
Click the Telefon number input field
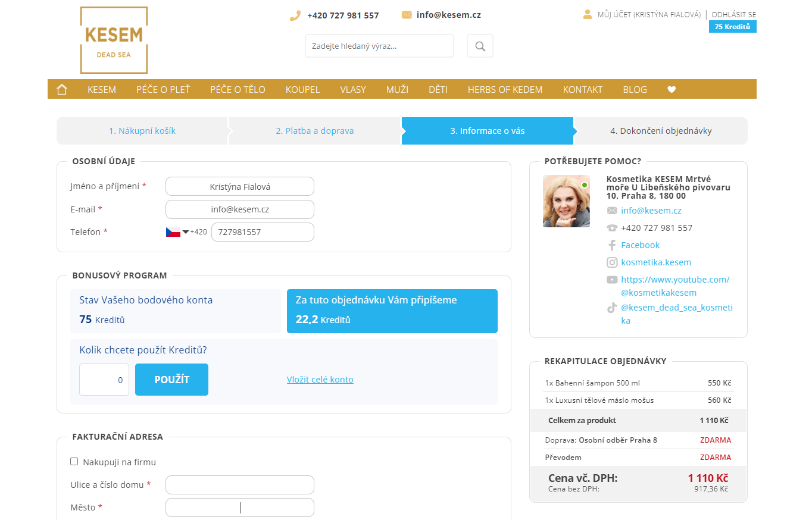pyautogui.click(x=263, y=232)
